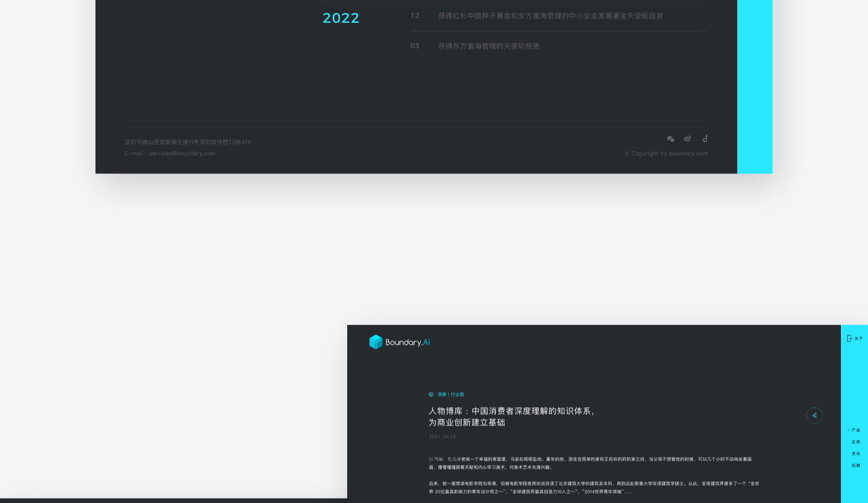
Task: Click the article date 2021.04.12
Action: click(442, 437)
